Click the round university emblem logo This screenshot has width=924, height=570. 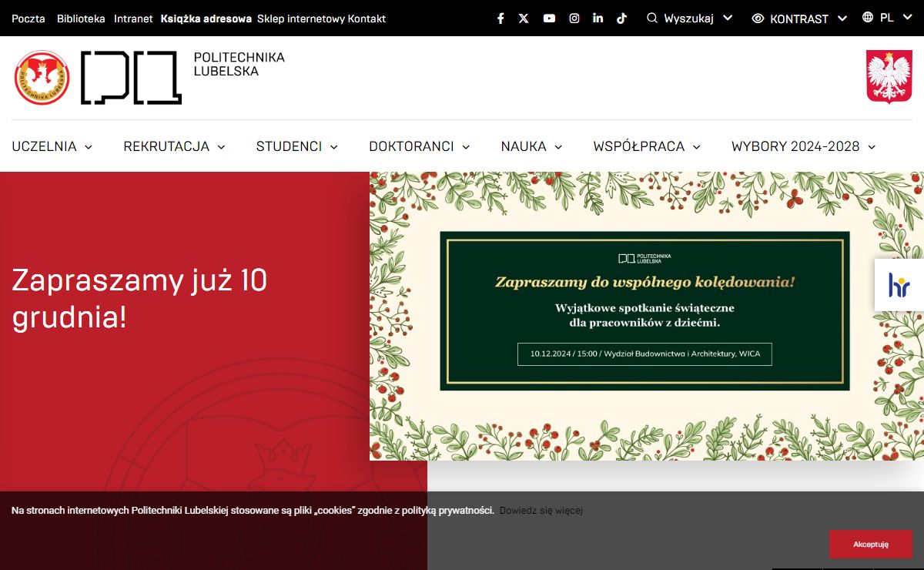(x=42, y=78)
